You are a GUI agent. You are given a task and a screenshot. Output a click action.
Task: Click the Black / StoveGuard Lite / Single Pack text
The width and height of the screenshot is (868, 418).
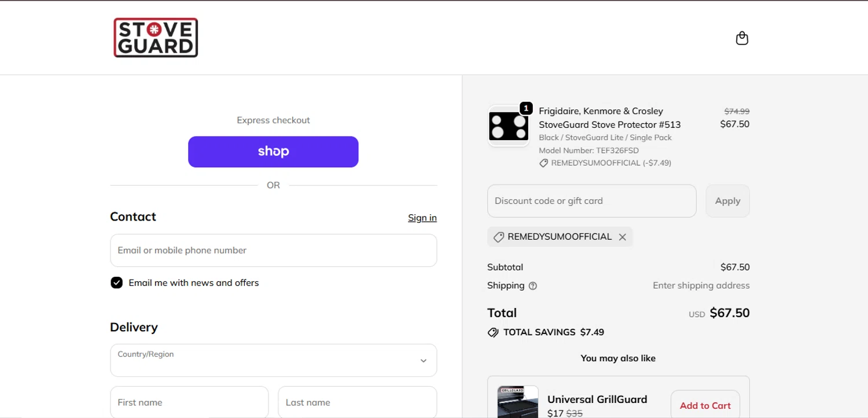pos(605,138)
